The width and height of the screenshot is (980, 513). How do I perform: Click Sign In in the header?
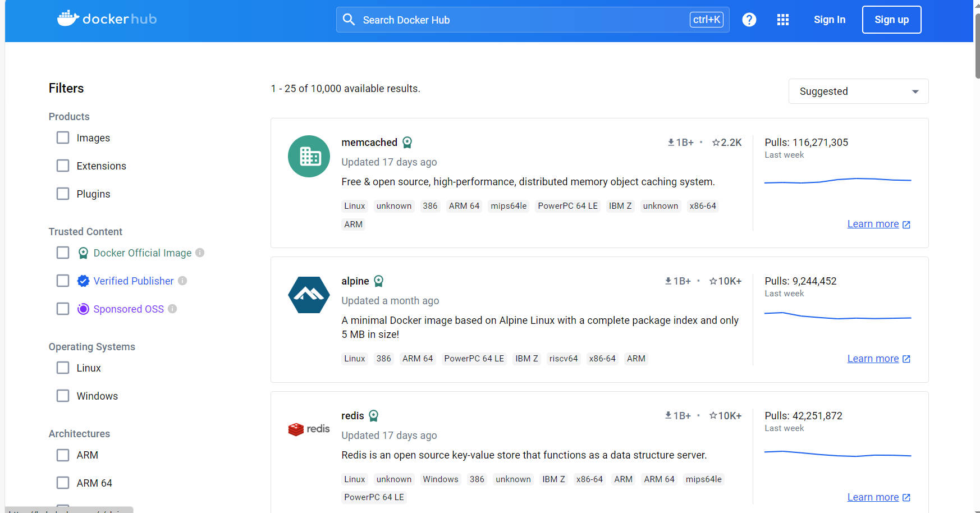tap(830, 20)
